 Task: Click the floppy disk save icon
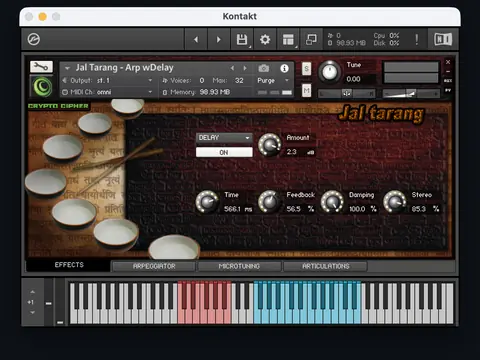242,39
